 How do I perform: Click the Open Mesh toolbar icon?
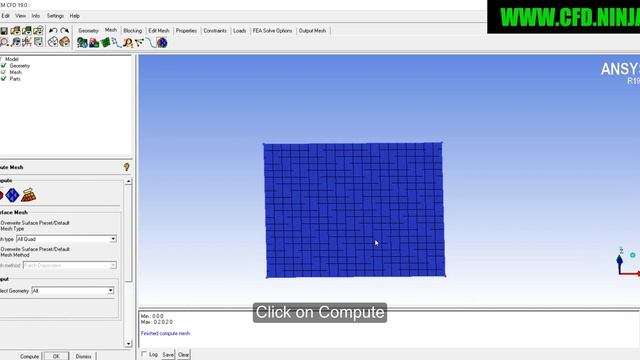[27, 31]
